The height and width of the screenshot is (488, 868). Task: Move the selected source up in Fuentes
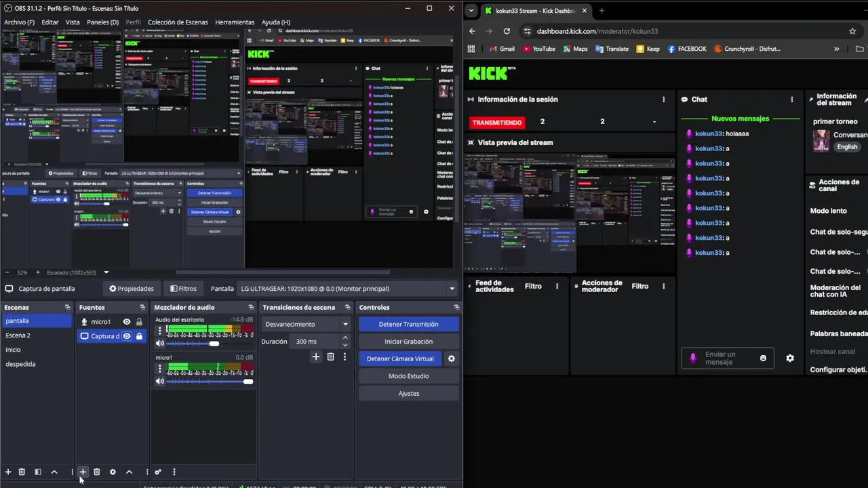[129, 472]
